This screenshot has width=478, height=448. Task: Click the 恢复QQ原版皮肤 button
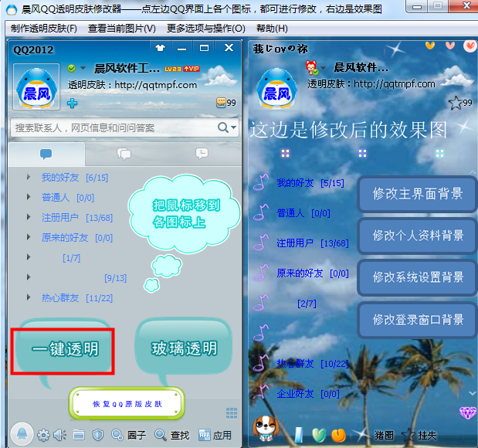(127, 404)
